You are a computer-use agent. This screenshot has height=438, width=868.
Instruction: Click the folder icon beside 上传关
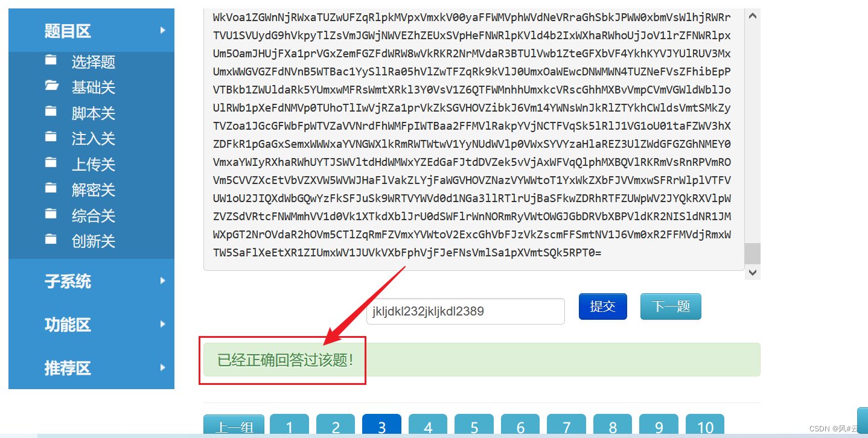[x=51, y=163]
